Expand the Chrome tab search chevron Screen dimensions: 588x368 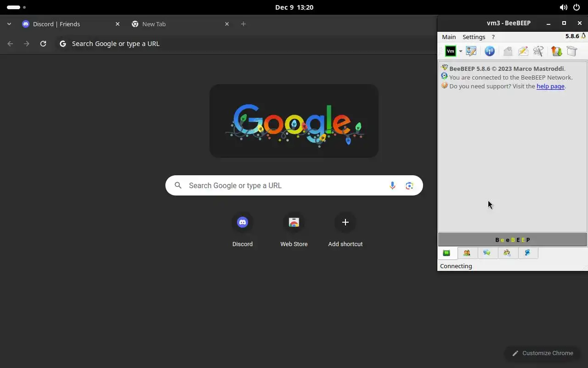[9, 24]
